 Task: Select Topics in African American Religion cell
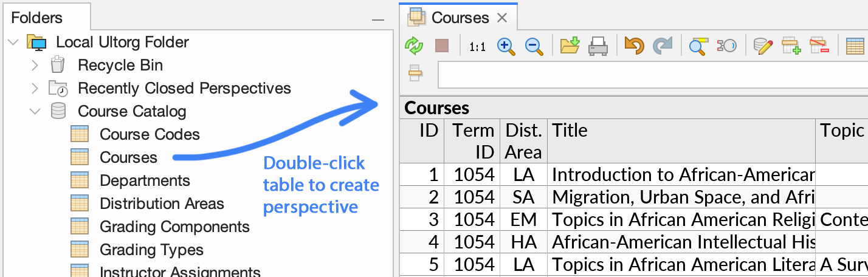(x=681, y=219)
